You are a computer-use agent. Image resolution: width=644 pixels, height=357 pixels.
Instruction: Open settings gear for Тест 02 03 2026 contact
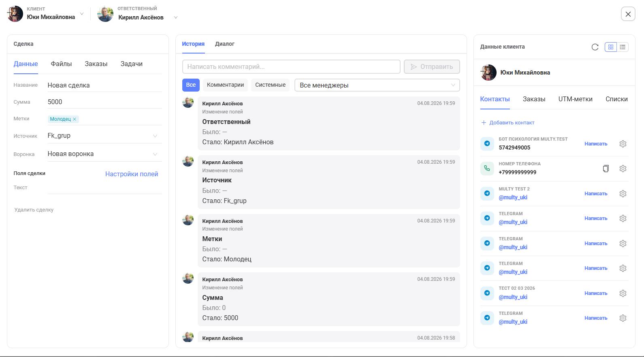click(x=623, y=293)
